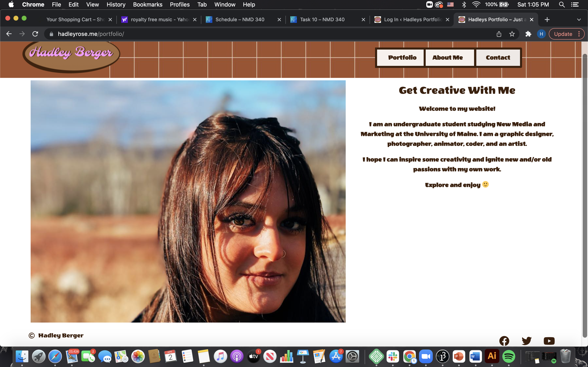The width and height of the screenshot is (588, 367).
Task: Click the Facebook icon in footer
Action: [504, 341]
